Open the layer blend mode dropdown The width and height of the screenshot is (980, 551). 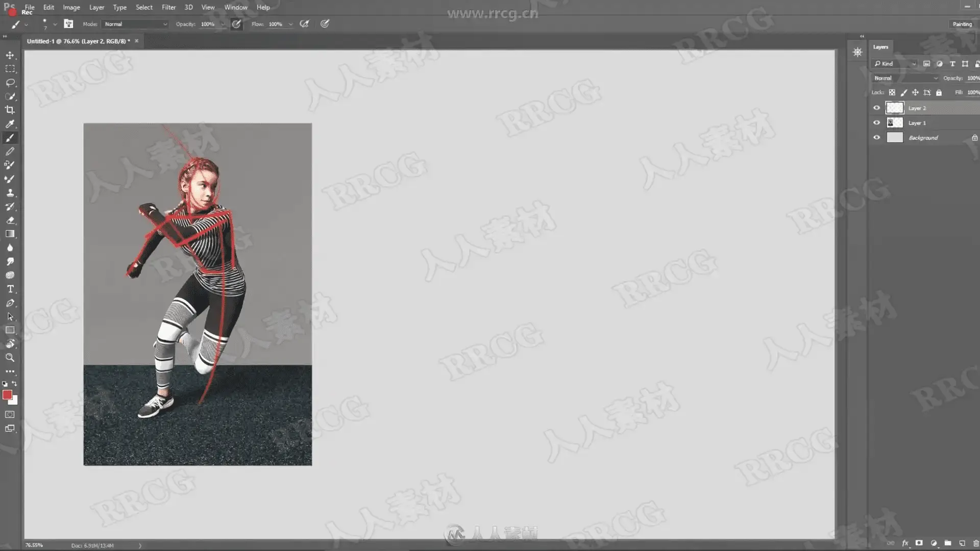[x=905, y=78]
